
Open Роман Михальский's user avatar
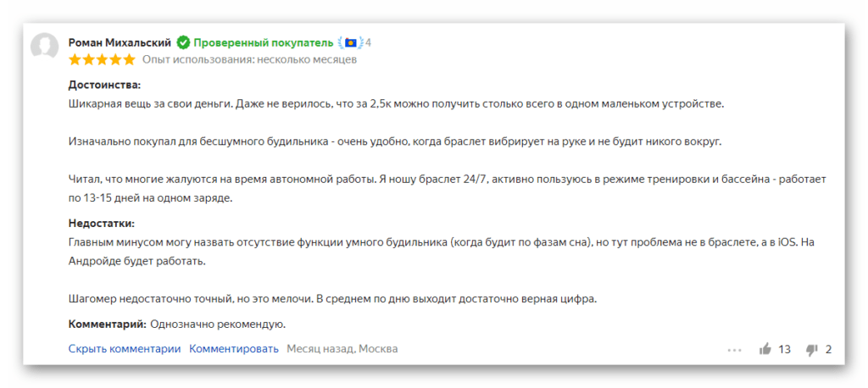[x=44, y=47]
